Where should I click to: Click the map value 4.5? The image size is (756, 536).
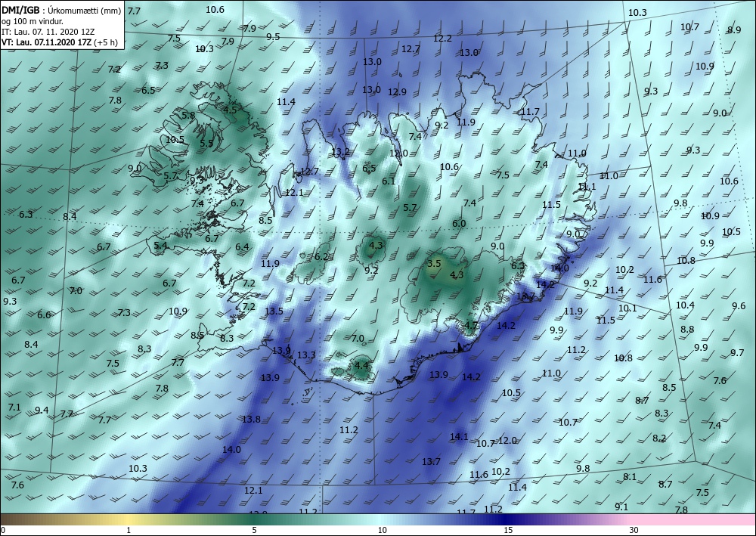tap(231, 110)
